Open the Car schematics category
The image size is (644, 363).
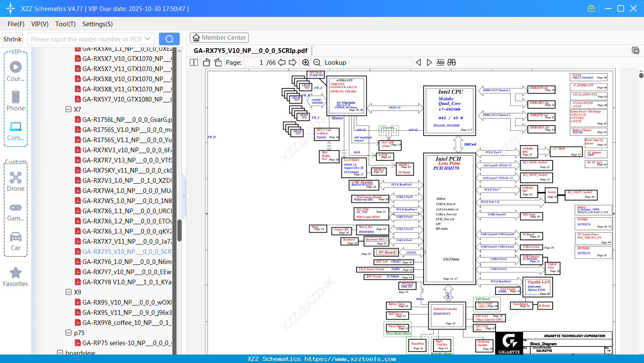[x=16, y=241]
